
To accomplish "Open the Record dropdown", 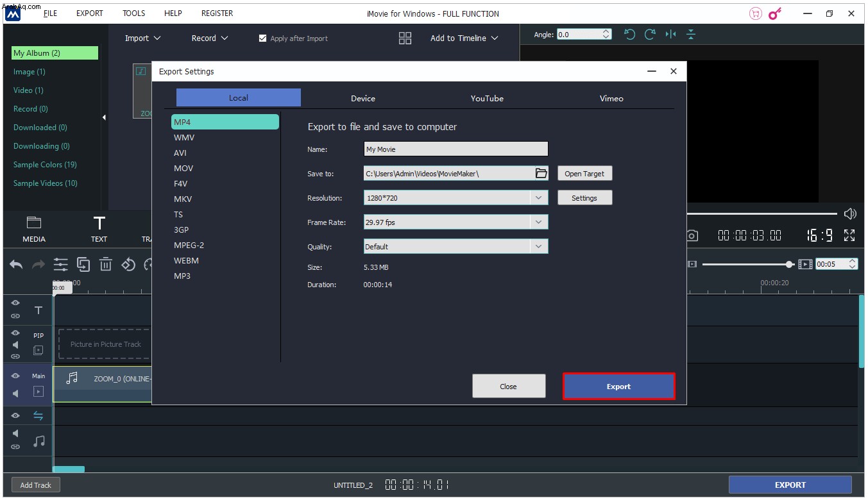I will click(210, 38).
